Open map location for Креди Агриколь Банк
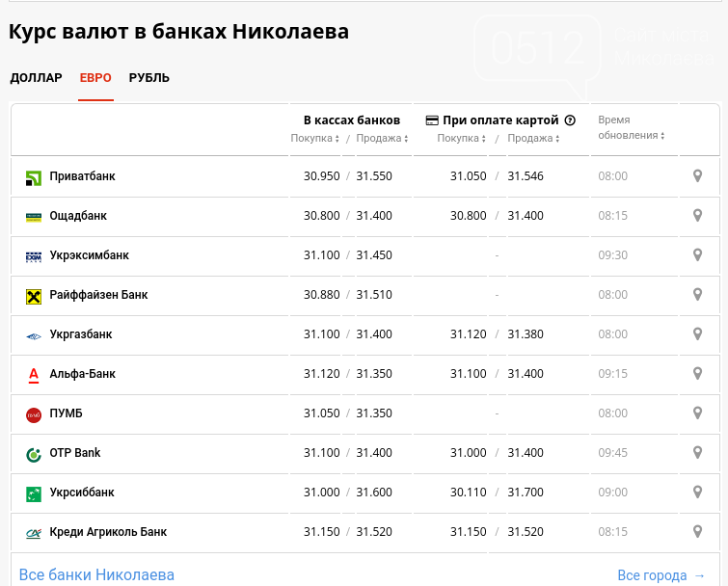This screenshot has height=586, width=728. (x=697, y=532)
